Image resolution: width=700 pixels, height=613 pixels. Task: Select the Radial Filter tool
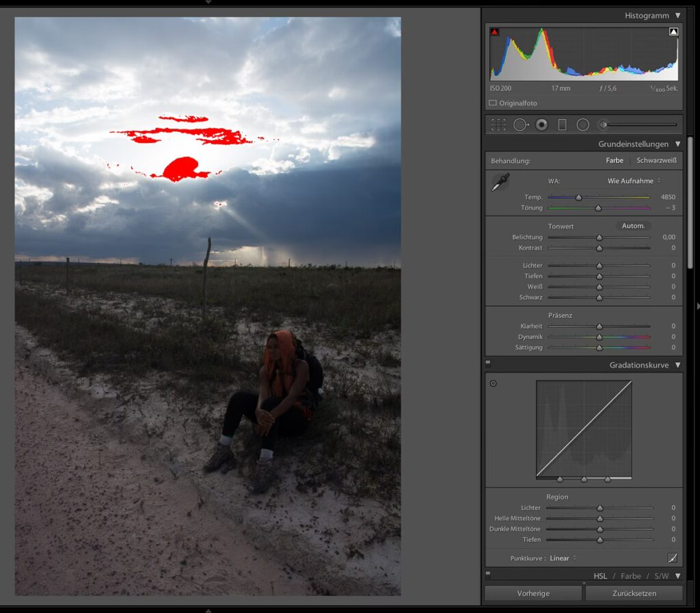[582, 124]
